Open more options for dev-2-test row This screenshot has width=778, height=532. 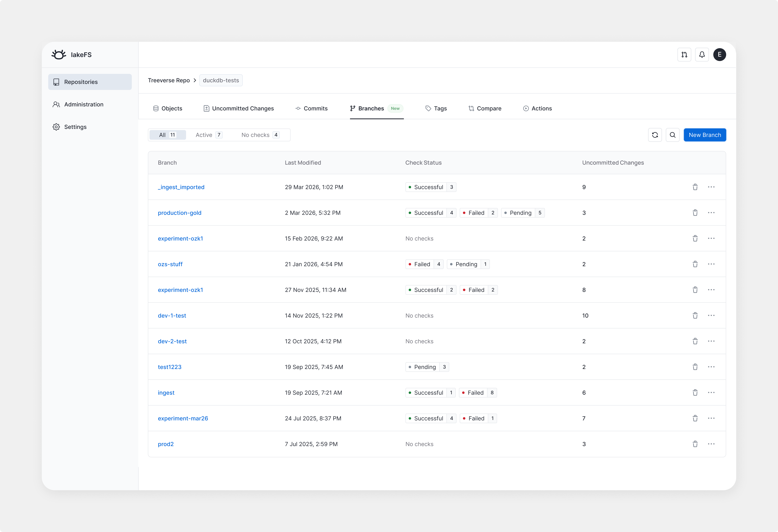(x=711, y=341)
